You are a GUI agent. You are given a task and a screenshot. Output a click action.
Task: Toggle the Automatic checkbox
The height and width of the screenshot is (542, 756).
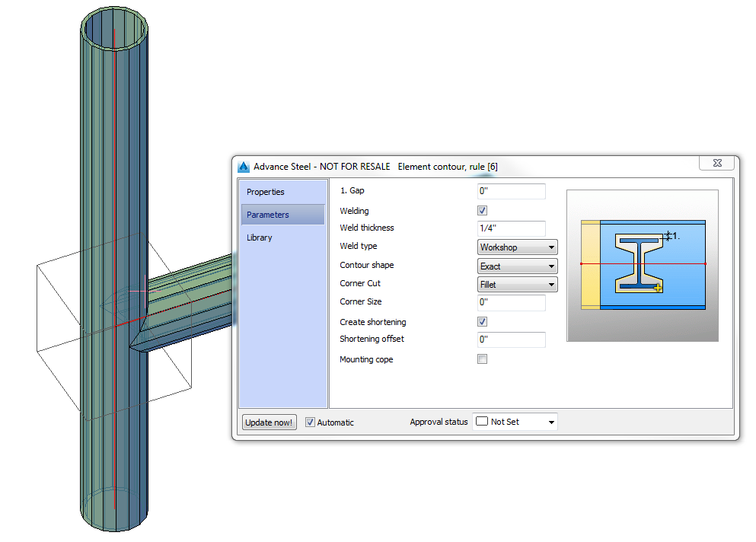pos(310,422)
